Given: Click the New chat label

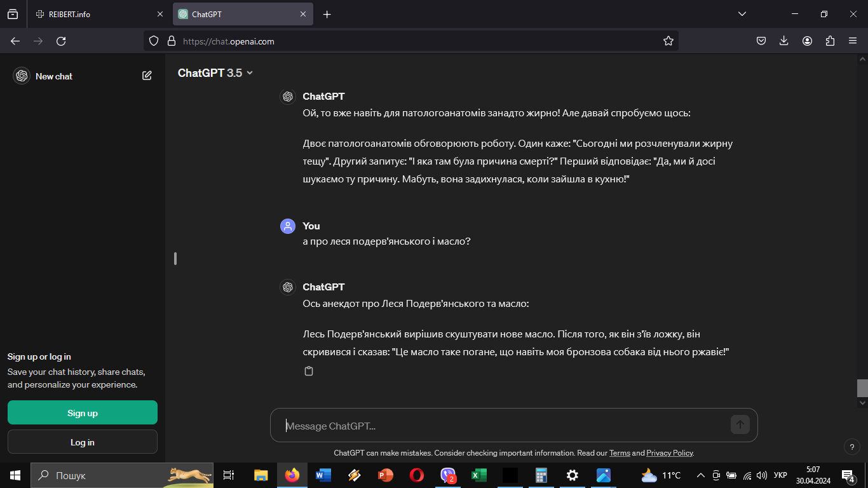Looking at the screenshot, I should point(54,76).
